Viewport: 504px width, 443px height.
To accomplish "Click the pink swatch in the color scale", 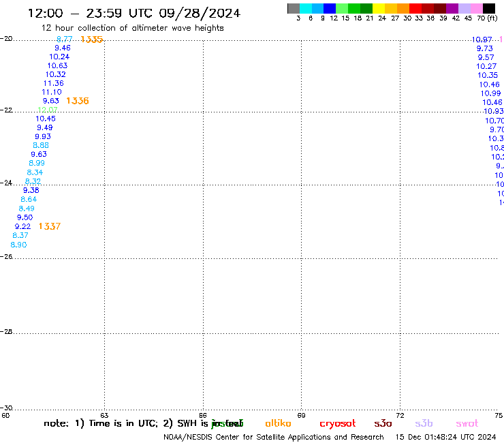I will coord(477,8).
